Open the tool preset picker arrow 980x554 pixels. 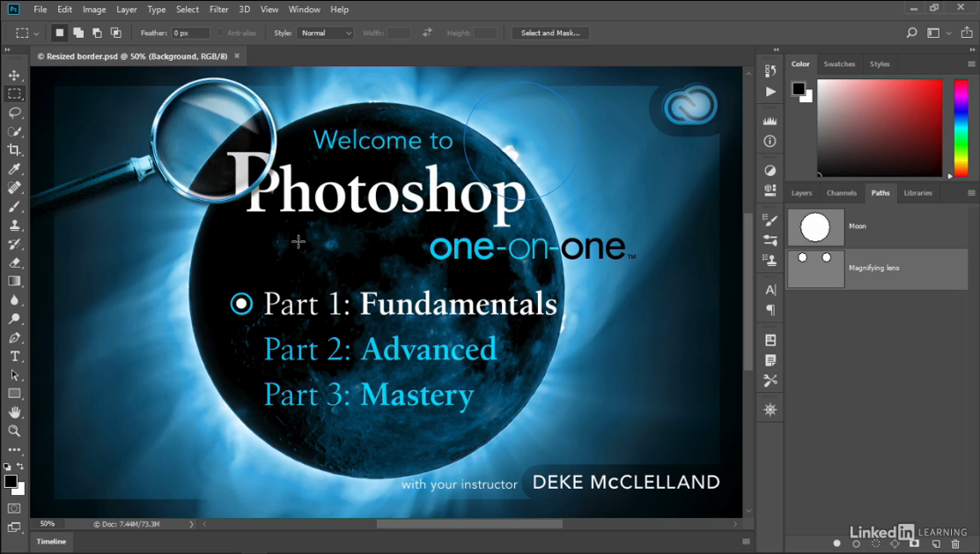(x=36, y=33)
